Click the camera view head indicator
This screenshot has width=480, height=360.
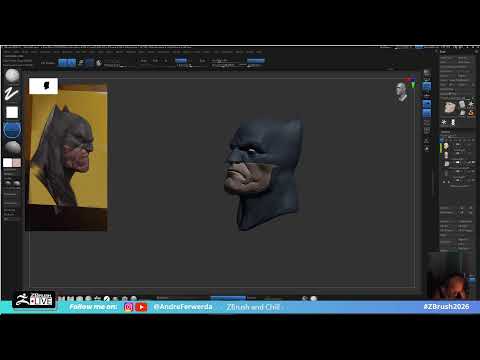click(x=401, y=92)
